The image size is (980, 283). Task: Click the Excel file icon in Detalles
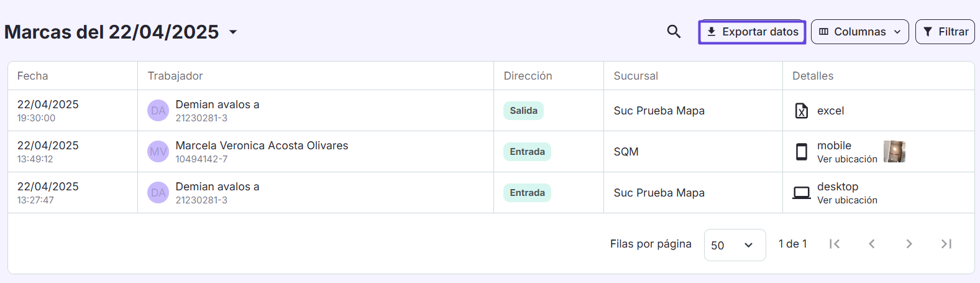point(802,111)
